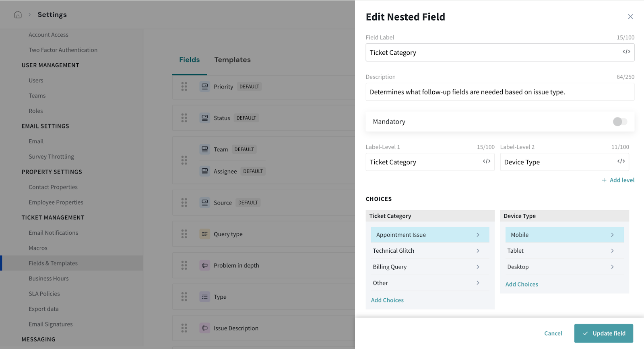Click code icon in Label-Level 2 field
The height and width of the screenshot is (349, 644).
(621, 161)
